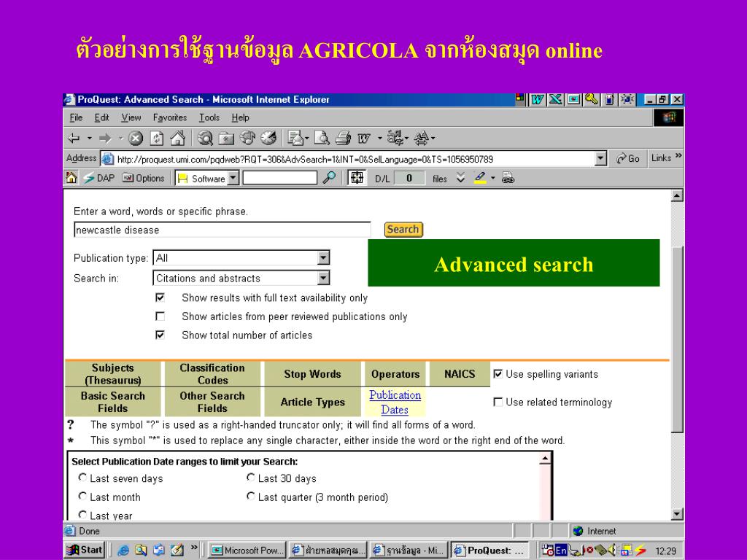Click the Print icon in toolbar
747x560 pixels.
tap(343, 138)
